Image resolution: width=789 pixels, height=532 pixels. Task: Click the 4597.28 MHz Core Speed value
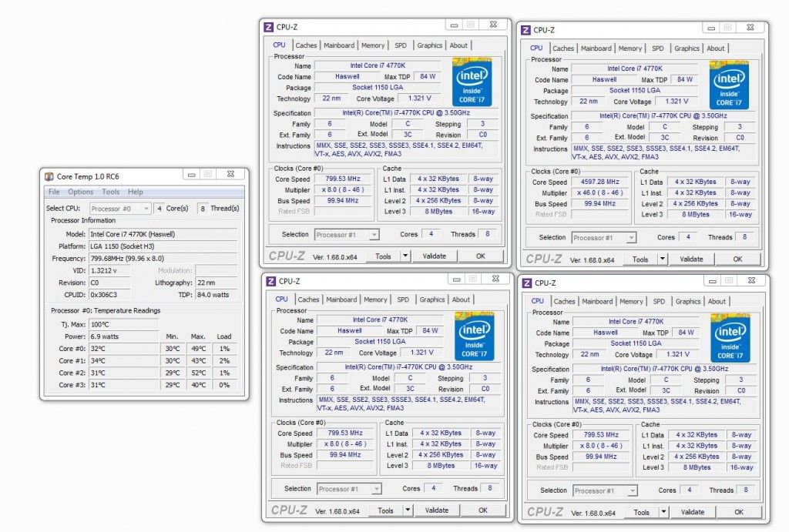[599, 182]
